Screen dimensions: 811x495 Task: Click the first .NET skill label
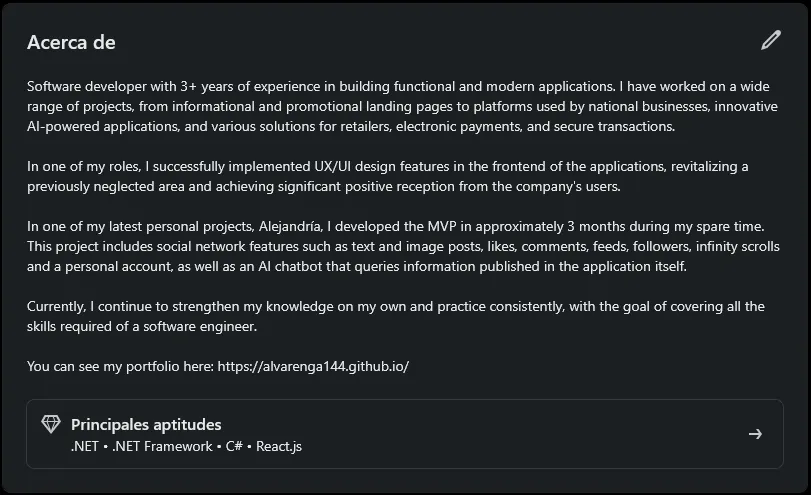pyautogui.click(x=84, y=446)
